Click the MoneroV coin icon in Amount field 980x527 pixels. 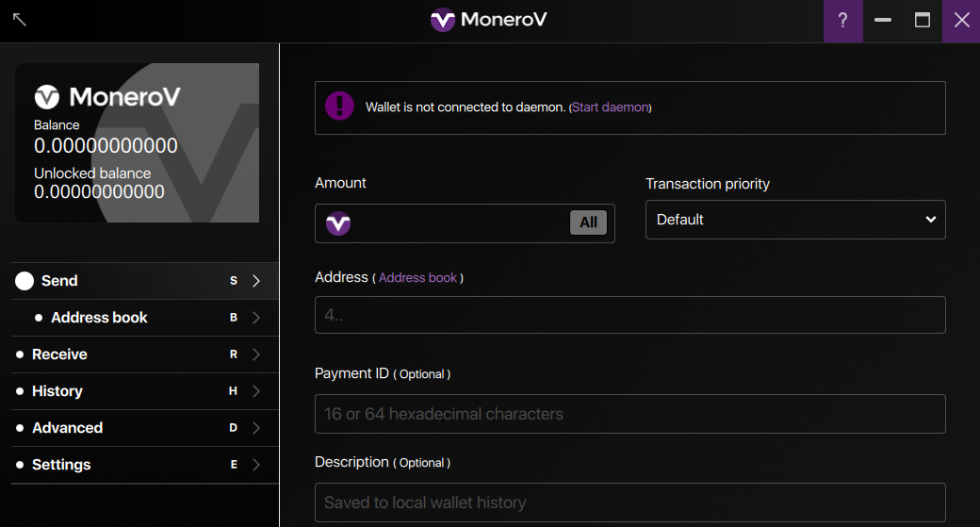[338, 223]
